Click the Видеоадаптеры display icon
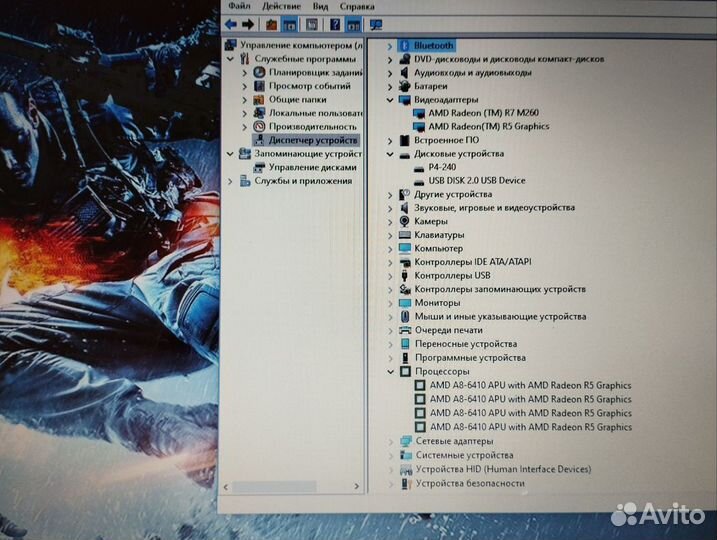This screenshot has width=717, height=540. (405, 100)
